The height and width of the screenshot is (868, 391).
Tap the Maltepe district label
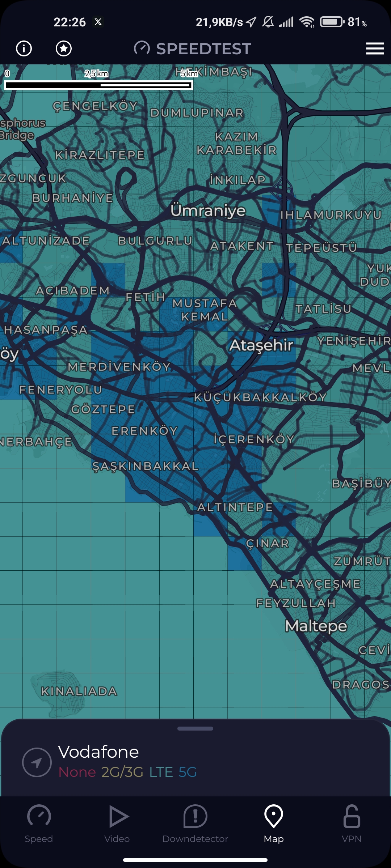point(316,626)
